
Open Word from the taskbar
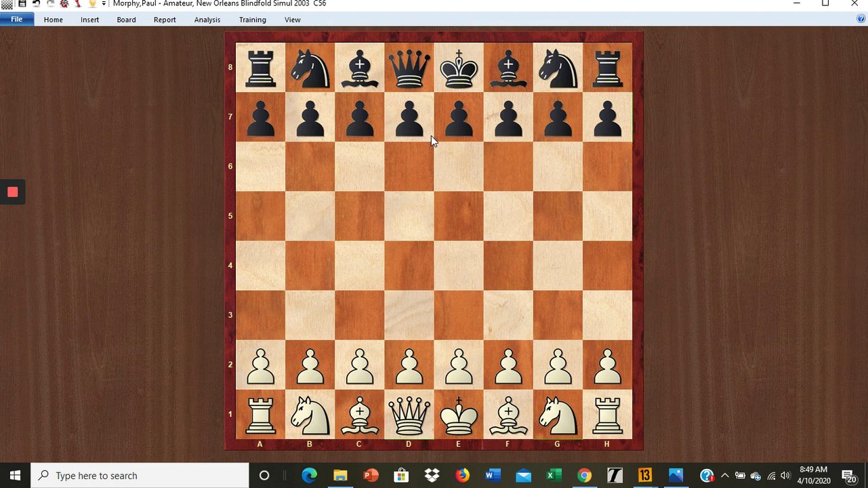[x=493, y=475]
